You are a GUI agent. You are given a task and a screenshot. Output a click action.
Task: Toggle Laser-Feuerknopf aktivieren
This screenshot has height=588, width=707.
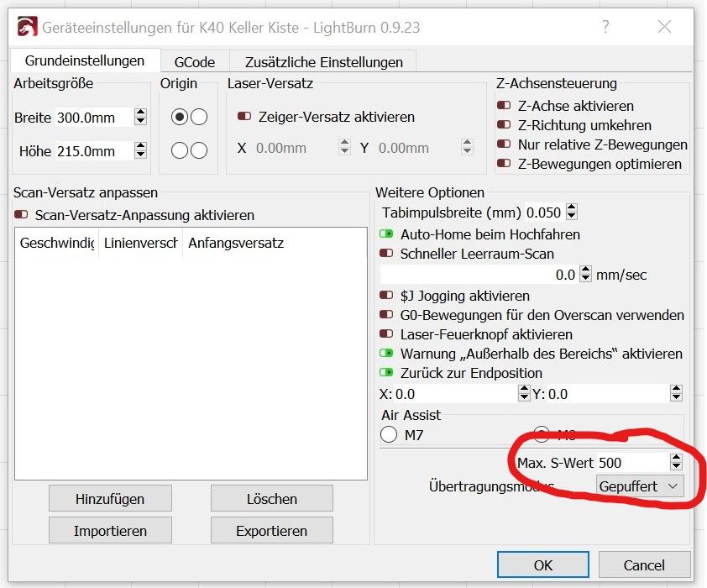tap(386, 334)
